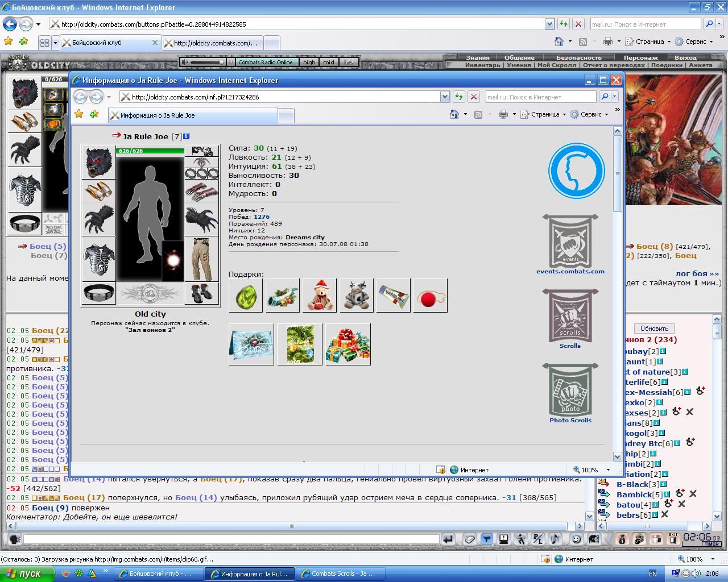
Task: Open the pile of wrapped presents gift
Action: pyautogui.click(x=348, y=344)
